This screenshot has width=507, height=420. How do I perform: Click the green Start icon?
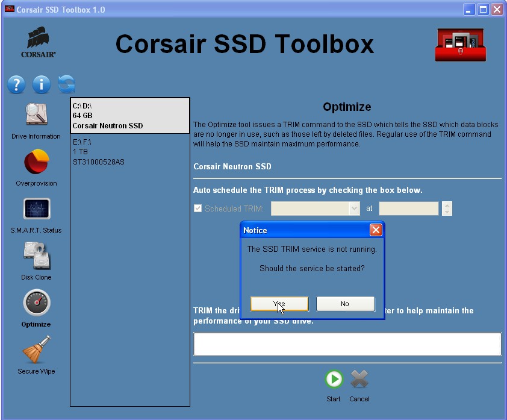pos(334,379)
